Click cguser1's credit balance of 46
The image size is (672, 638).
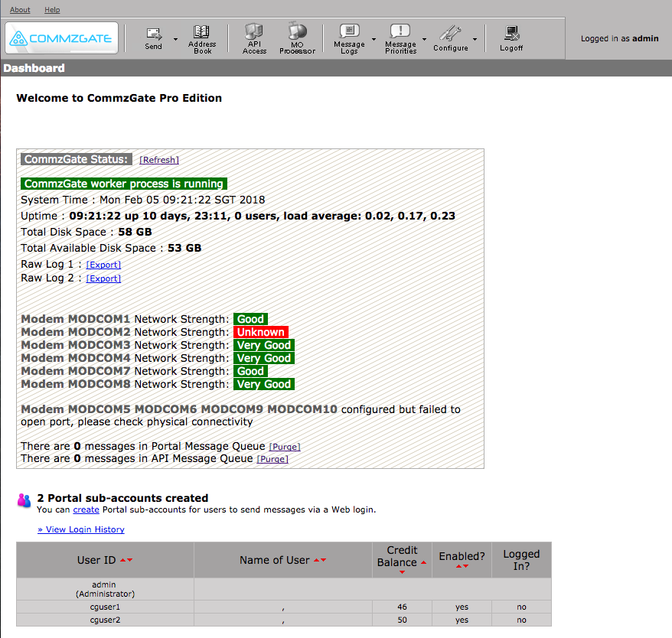pos(402,607)
